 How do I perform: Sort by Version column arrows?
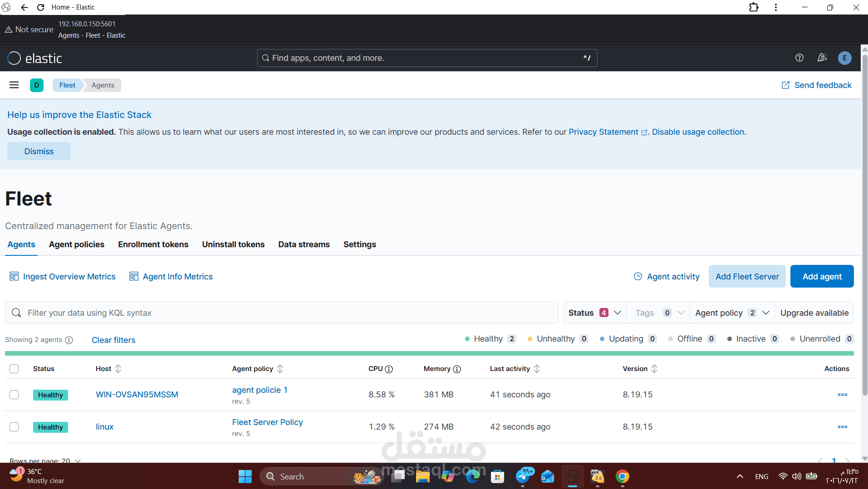[654, 369]
